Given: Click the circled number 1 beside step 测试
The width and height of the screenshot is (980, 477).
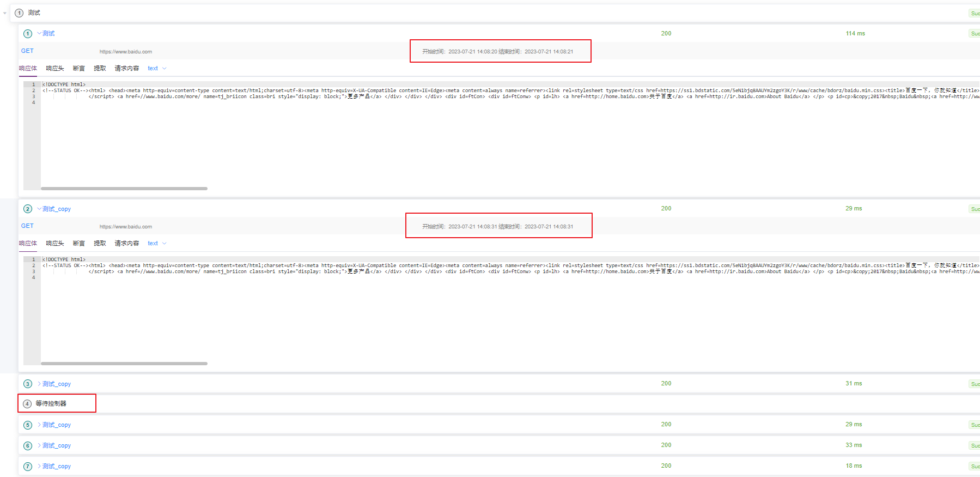Looking at the screenshot, I should tap(28, 34).
